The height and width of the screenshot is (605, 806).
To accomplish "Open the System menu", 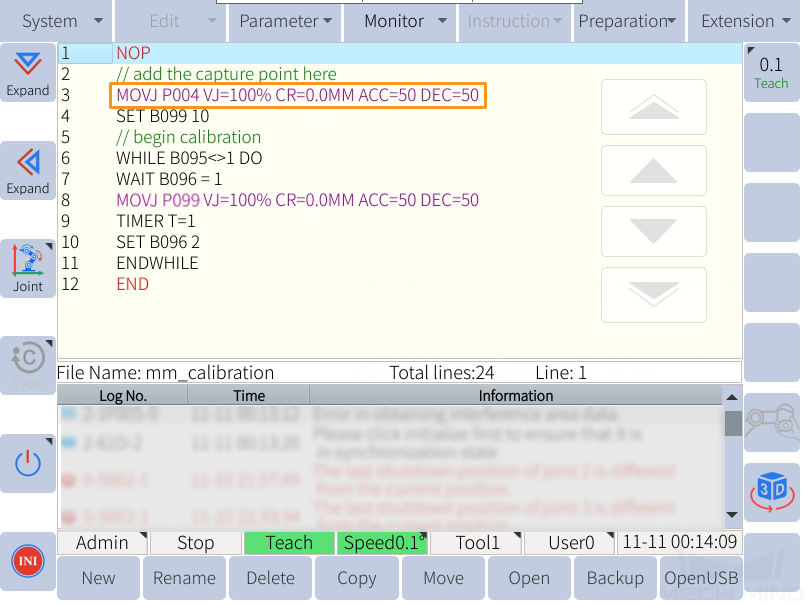I will click(x=56, y=21).
